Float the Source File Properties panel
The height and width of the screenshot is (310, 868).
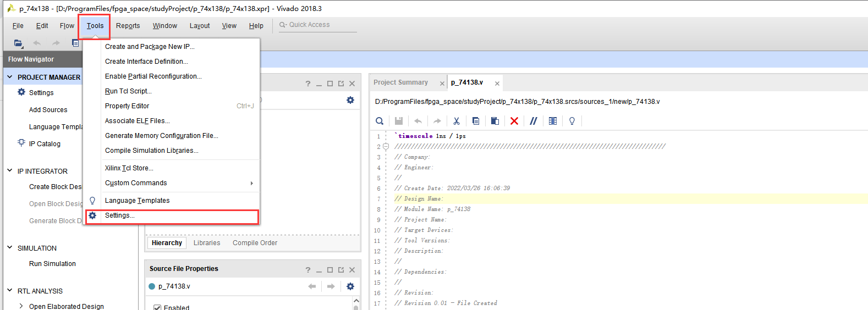click(341, 270)
